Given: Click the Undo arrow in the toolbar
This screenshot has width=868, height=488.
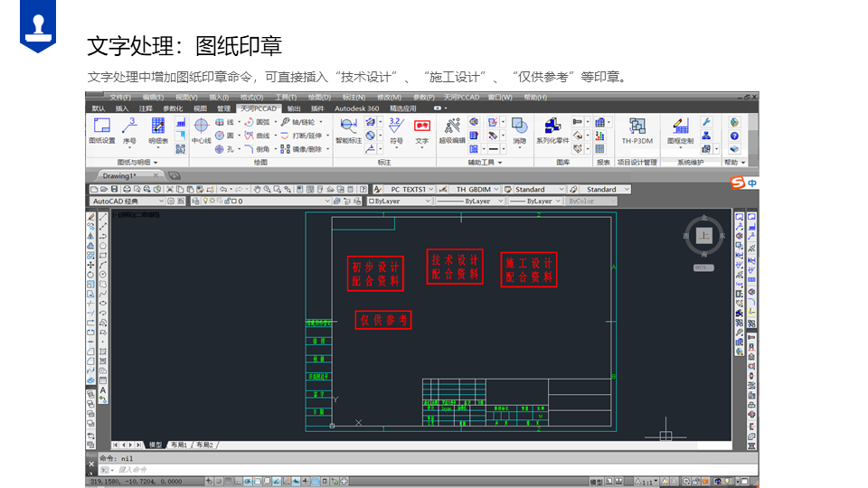Looking at the screenshot, I should pos(222,189).
